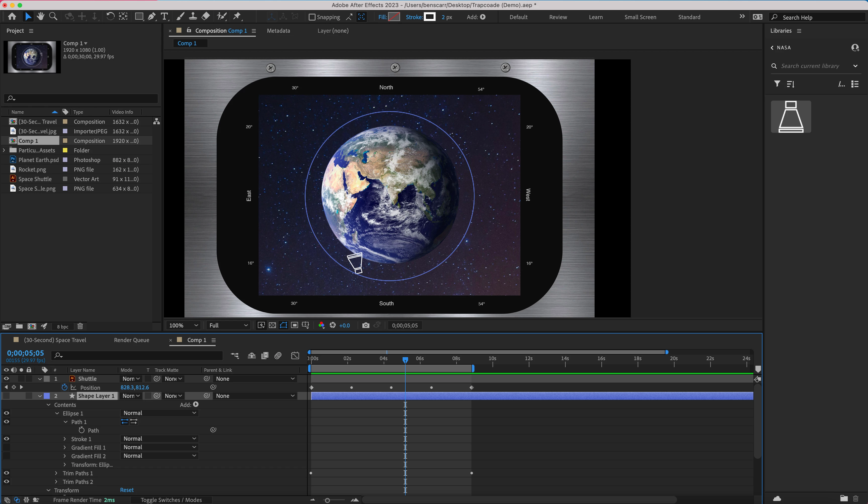Select the Zoom magnifier tool
The width and height of the screenshot is (868, 504).
pyautogui.click(x=53, y=17)
